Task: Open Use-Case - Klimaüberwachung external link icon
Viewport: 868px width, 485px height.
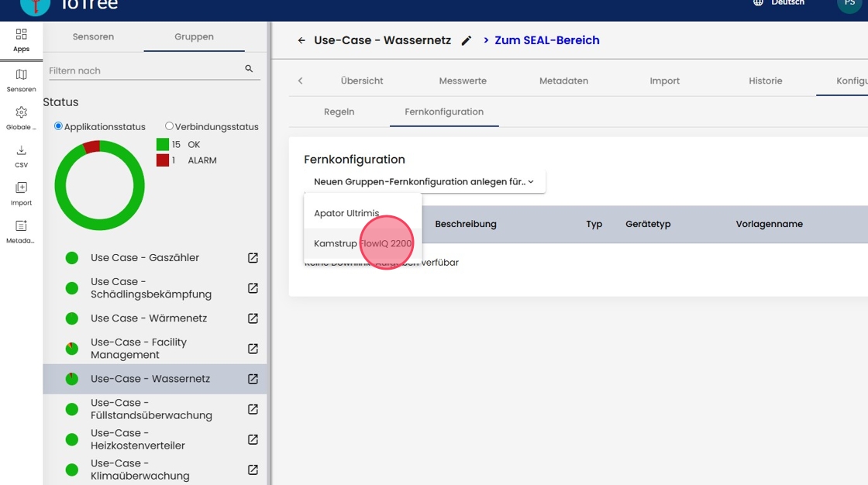Action: pyautogui.click(x=253, y=470)
